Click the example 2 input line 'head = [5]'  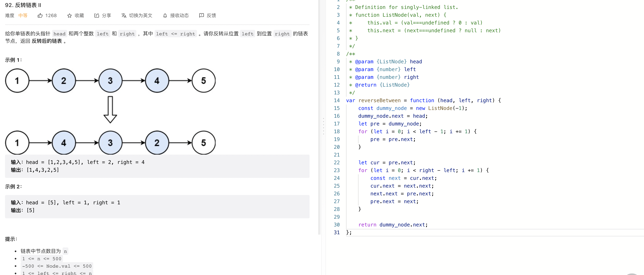(x=65, y=203)
